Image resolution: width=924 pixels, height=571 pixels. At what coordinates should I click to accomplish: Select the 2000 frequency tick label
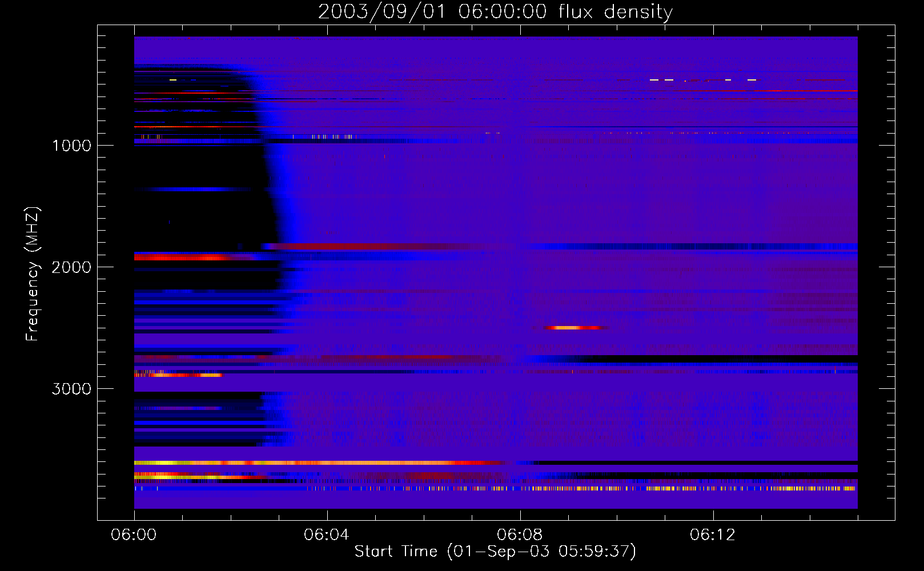tap(71, 267)
